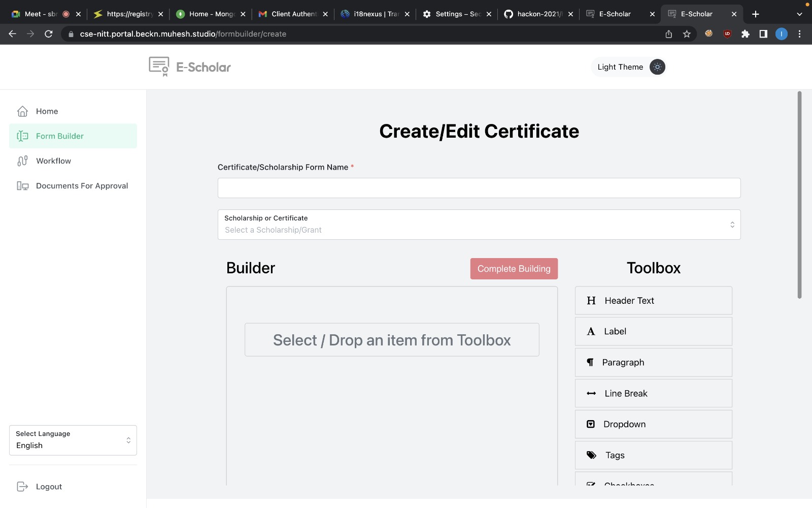The width and height of the screenshot is (812, 508).
Task: Click the Logout door icon
Action: pos(22,487)
